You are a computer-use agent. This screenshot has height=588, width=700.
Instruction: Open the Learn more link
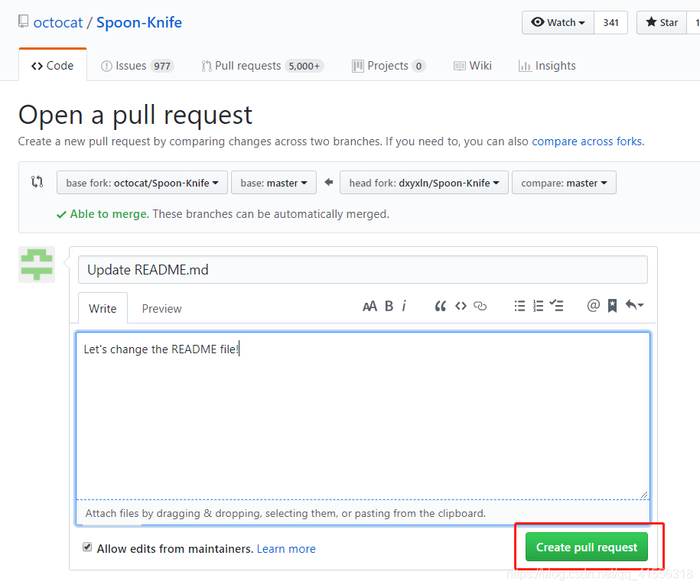pyautogui.click(x=286, y=549)
